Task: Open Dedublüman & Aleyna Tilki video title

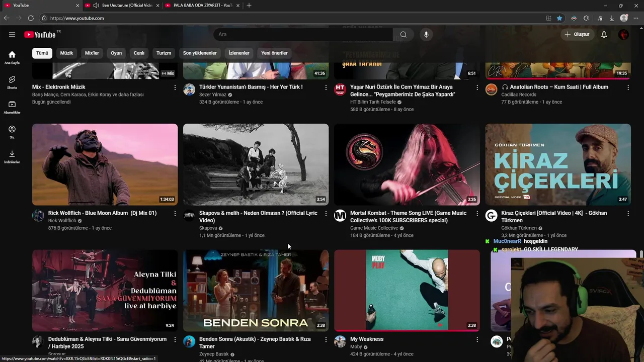Action: pos(107,342)
